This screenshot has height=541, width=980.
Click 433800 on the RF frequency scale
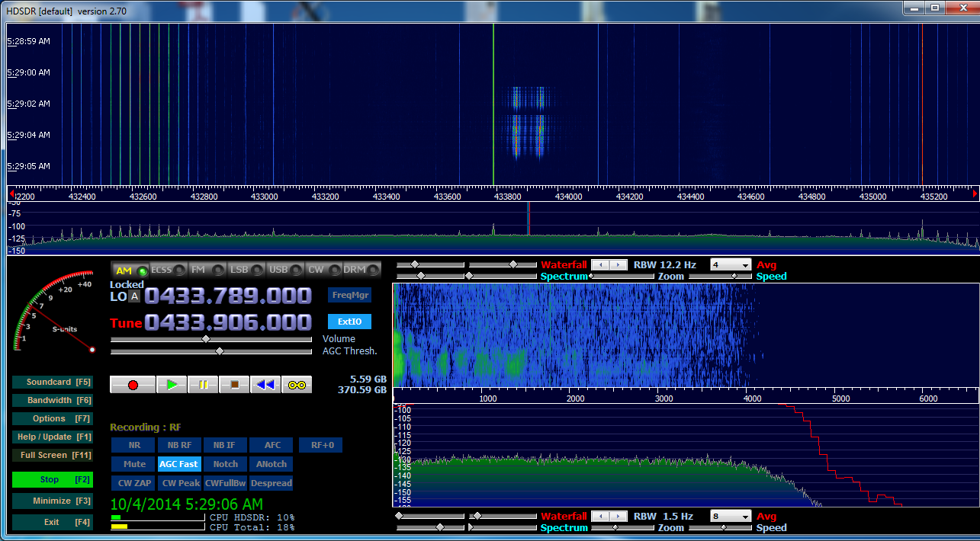point(508,196)
